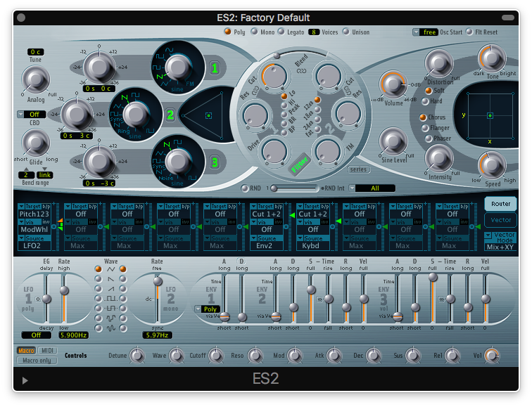This screenshot has height=407, width=532.
Task: Click the Volume knob
Action: tap(393, 86)
